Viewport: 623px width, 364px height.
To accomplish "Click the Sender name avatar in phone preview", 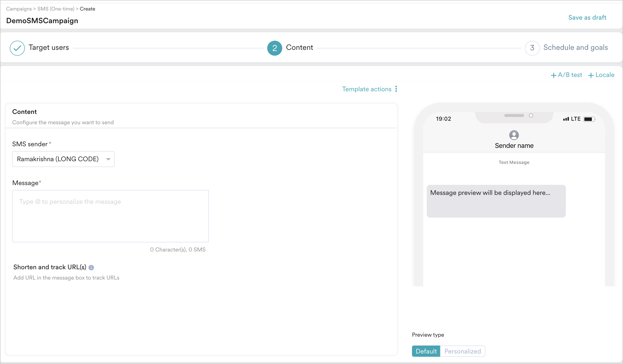I will (514, 135).
